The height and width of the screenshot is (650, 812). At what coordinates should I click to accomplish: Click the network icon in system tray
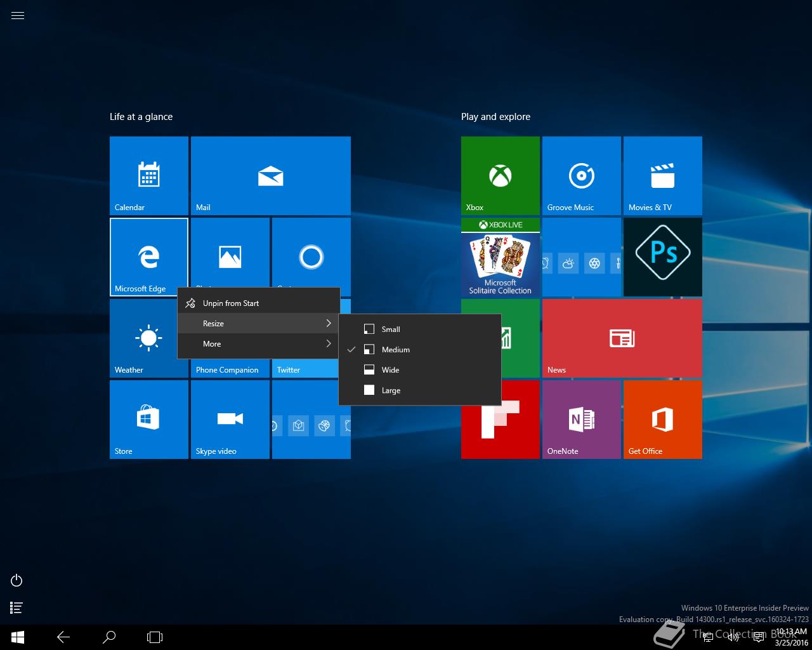tap(708, 638)
